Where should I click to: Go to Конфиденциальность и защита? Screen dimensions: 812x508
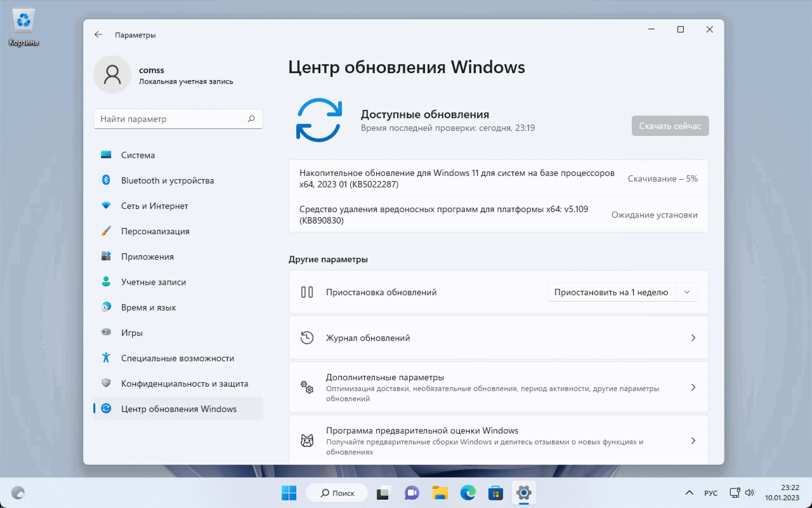coord(178,384)
